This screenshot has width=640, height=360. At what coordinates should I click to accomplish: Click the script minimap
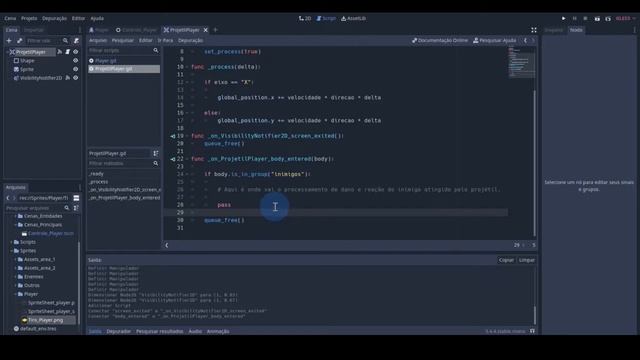tap(521, 62)
